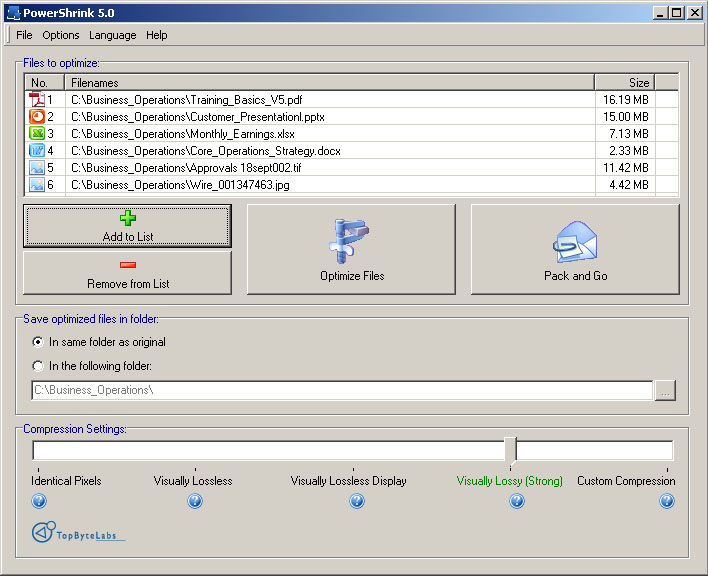The width and height of the screenshot is (708, 576).
Task: Click the Add to List button
Action: click(127, 226)
